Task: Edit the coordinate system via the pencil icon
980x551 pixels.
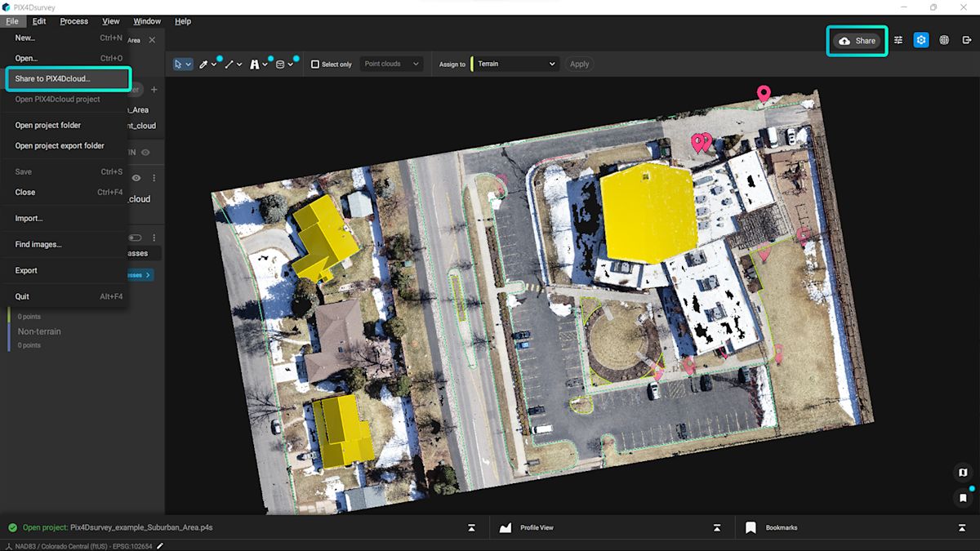Action: coord(158,547)
